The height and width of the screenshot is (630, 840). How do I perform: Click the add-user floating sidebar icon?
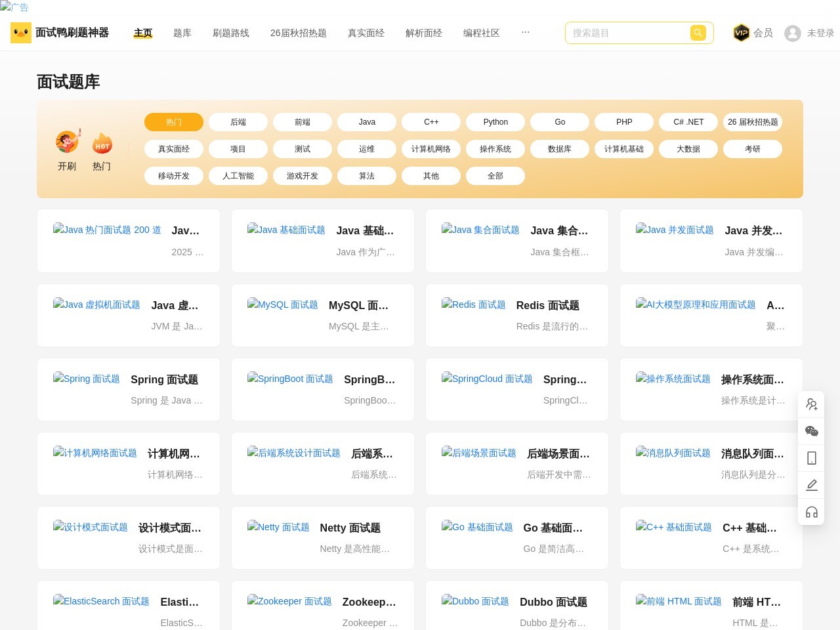[x=812, y=404]
